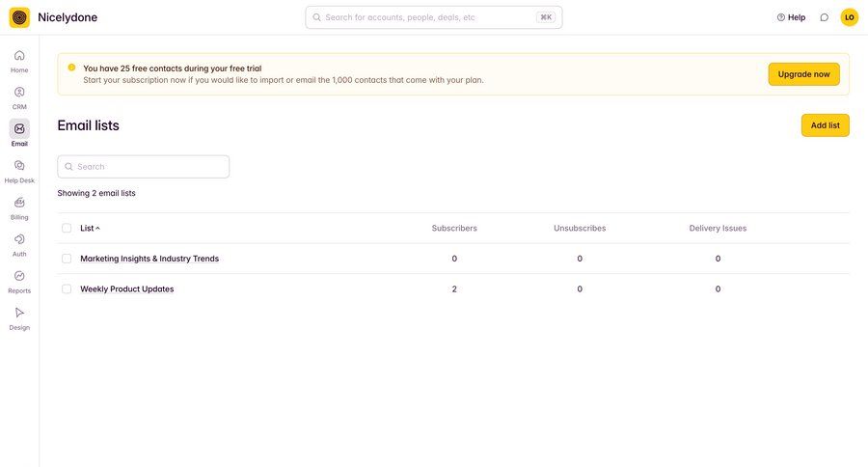The image size is (868, 467).
Task: Open the Auth sidebar section
Action: (19, 245)
